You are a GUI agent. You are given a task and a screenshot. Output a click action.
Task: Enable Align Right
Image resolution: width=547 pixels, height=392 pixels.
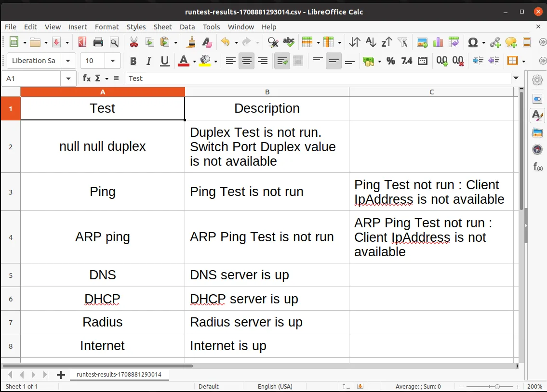coord(263,61)
